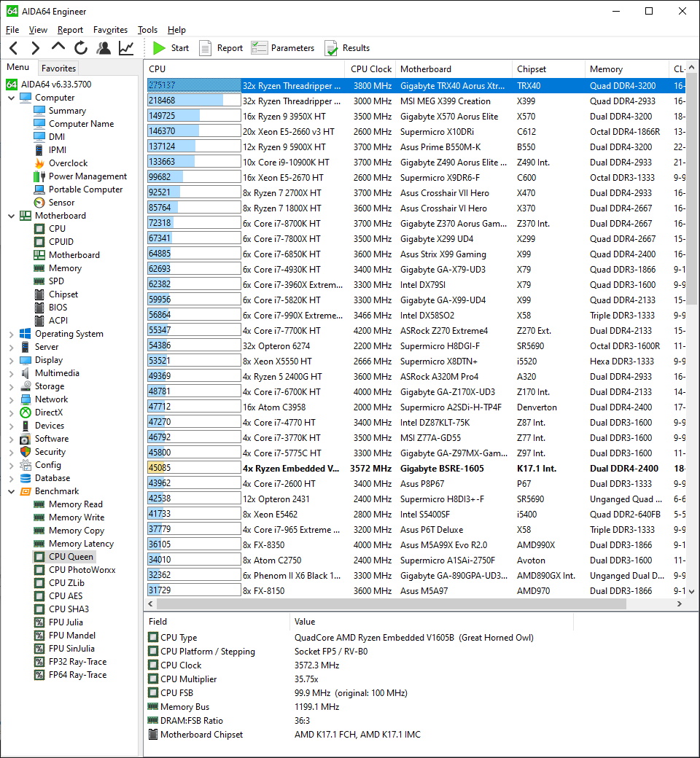Open the Favorites menu
Image resolution: width=700 pixels, height=758 pixels.
click(110, 30)
